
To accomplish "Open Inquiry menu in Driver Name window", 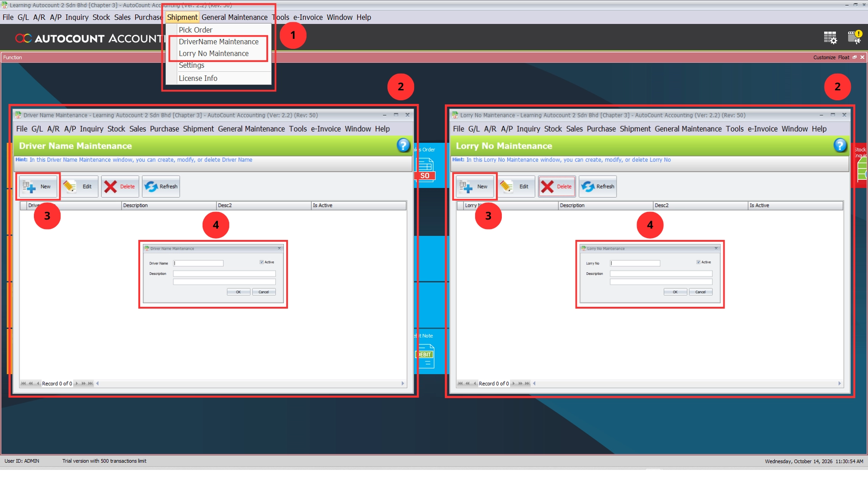I will click(x=92, y=129).
